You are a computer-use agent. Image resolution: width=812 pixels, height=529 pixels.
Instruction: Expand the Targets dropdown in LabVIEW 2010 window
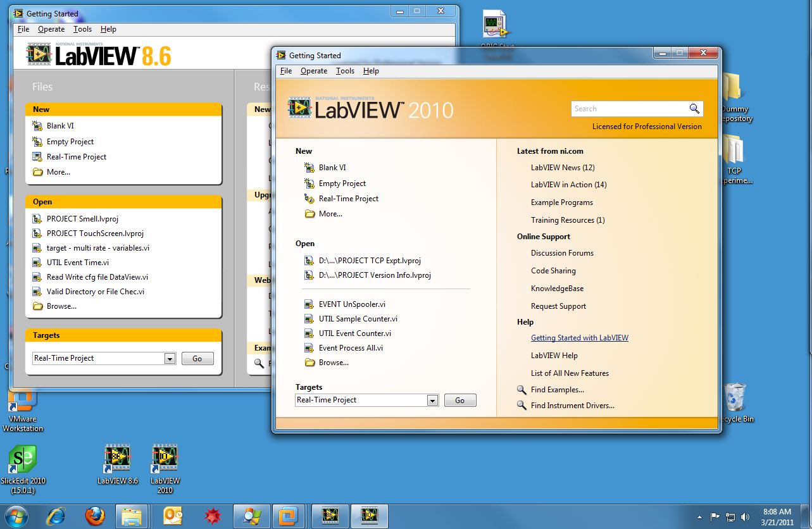click(432, 401)
